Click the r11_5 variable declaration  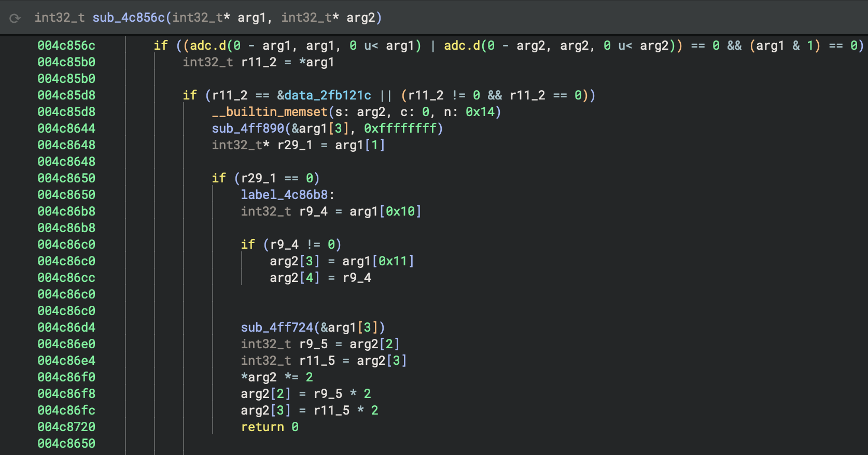317,361
